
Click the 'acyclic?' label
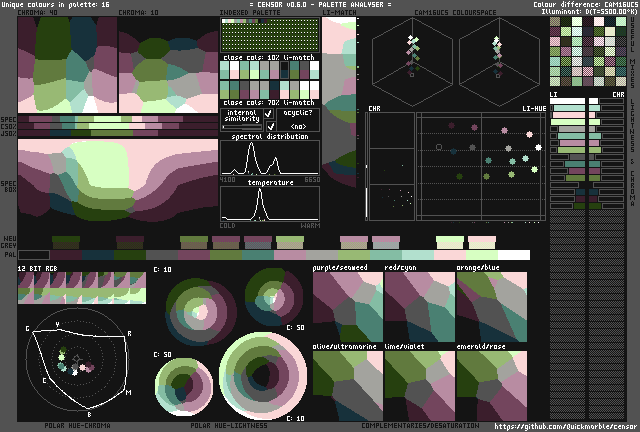pos(298,113)
